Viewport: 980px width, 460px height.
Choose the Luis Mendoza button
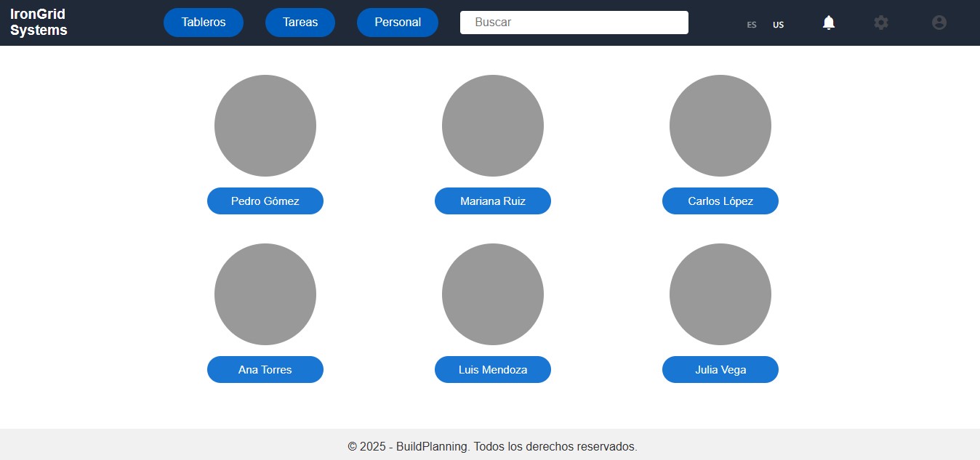coord(493,370)
